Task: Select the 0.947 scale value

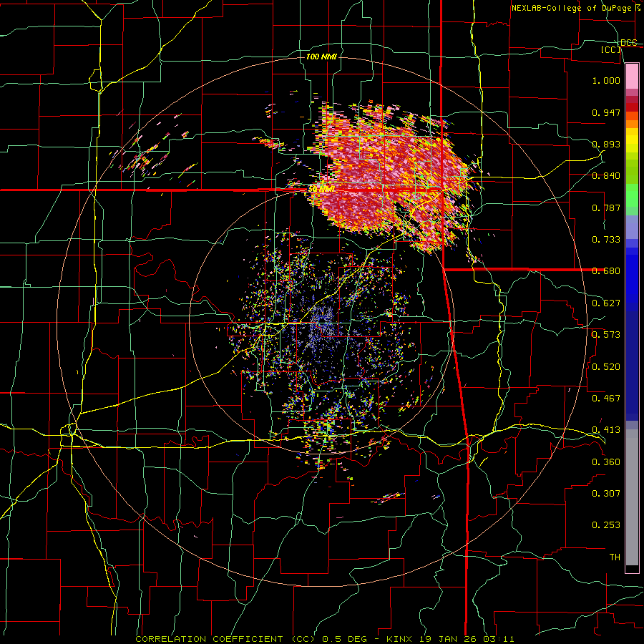Action: (x=606, y=112)
